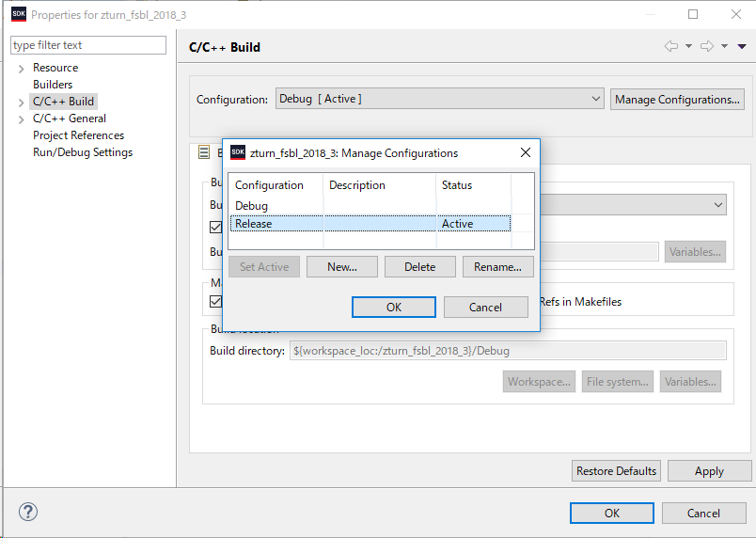Click the SDK icon in the Properties title bar

tap(18, 14)
